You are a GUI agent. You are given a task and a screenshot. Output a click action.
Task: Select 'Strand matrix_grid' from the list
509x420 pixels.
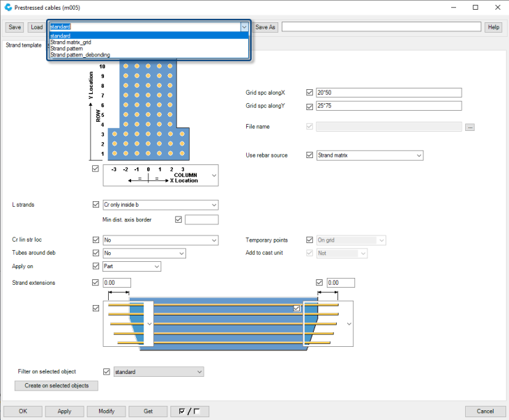coord(70,42)
